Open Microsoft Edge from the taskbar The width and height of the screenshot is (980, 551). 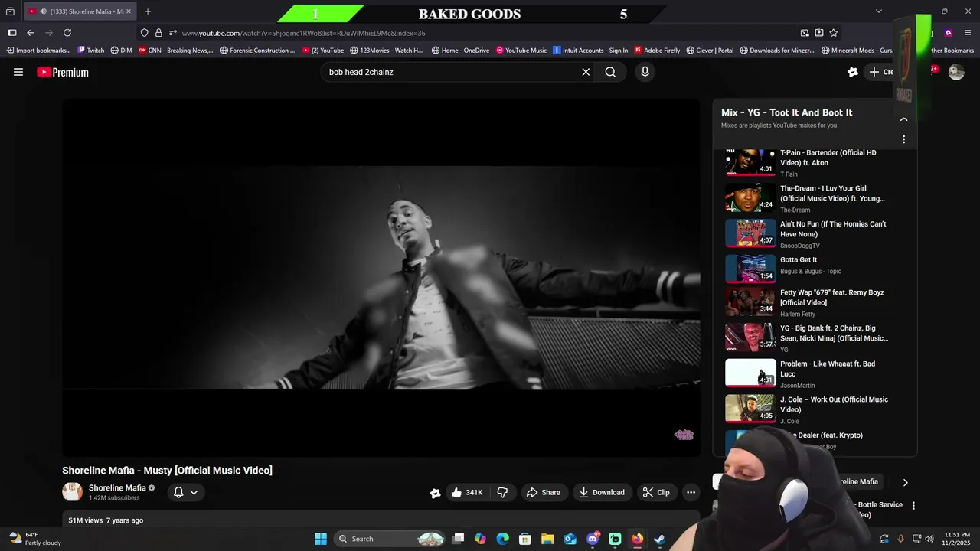tap(502, 539)
